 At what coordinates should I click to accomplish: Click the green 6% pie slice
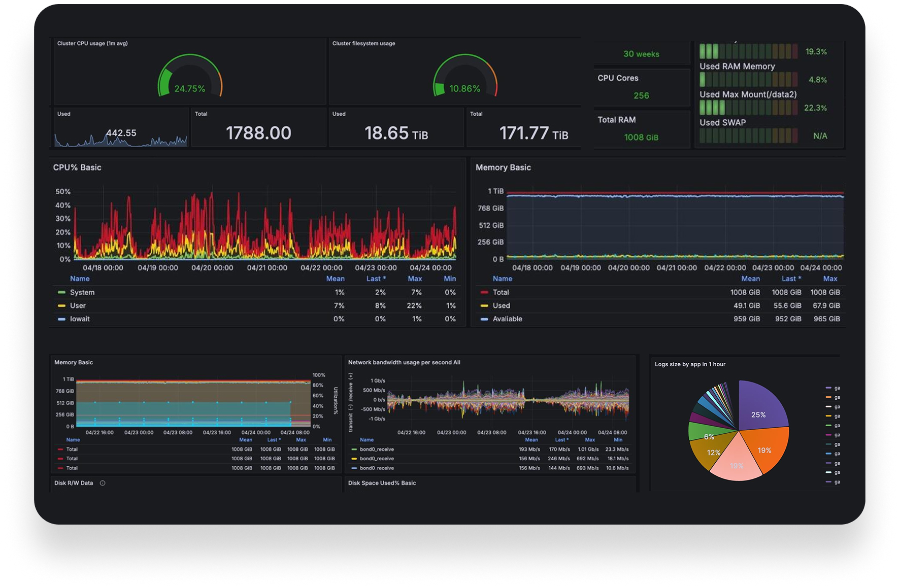[x=706, y=432]
